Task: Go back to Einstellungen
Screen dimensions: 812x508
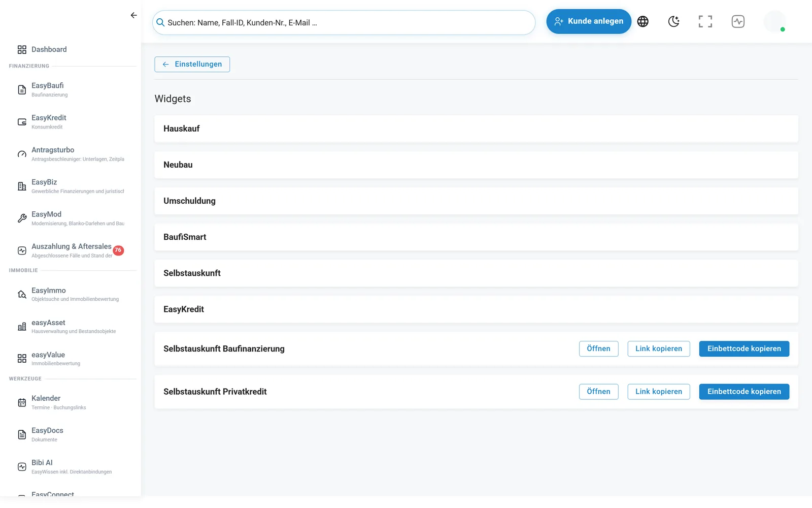Action: (192, 64)
